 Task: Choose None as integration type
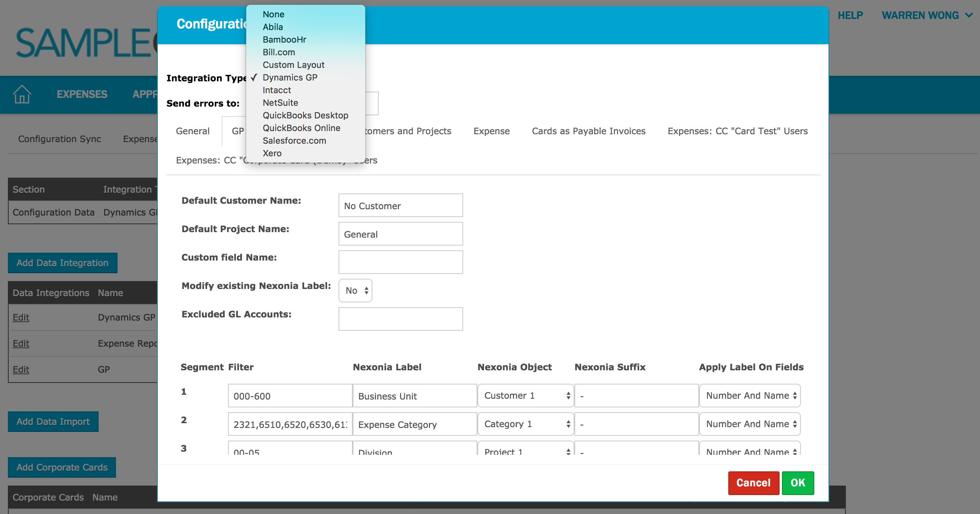(273, 14)
